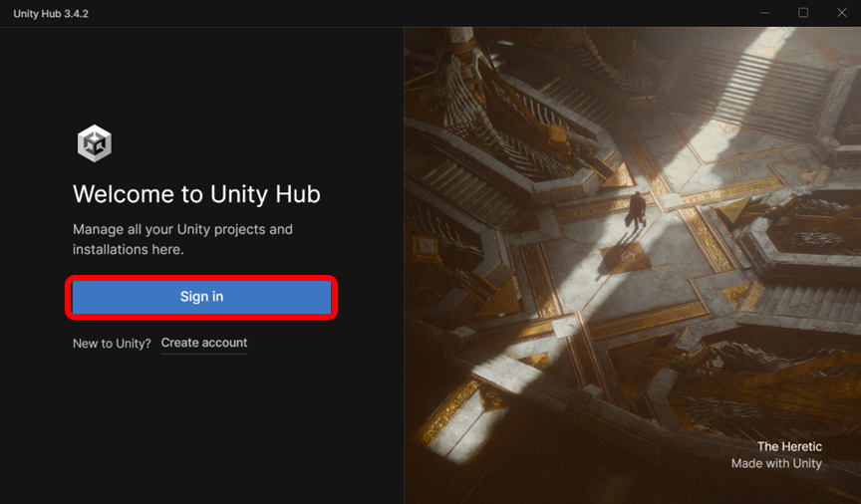The height and width of the screenshot is (504, 861).
Task: Maximize the Unity Hub window
Action: (x=803, y=13)
